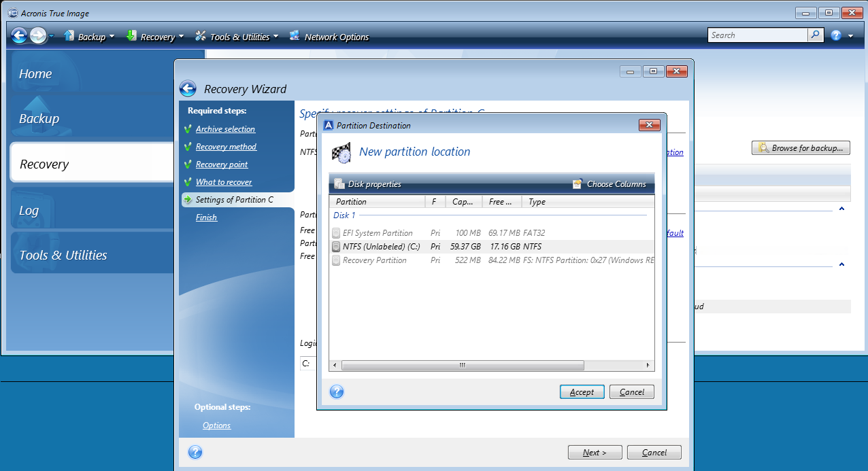Check the EFI System Partition checkbox

click(x=336, y=232)
